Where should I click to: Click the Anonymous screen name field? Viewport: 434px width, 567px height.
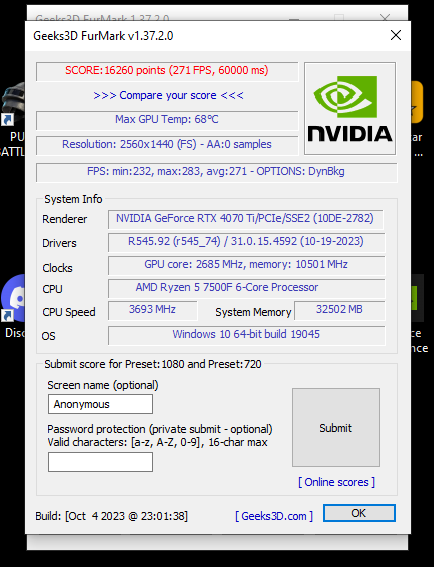100,404
